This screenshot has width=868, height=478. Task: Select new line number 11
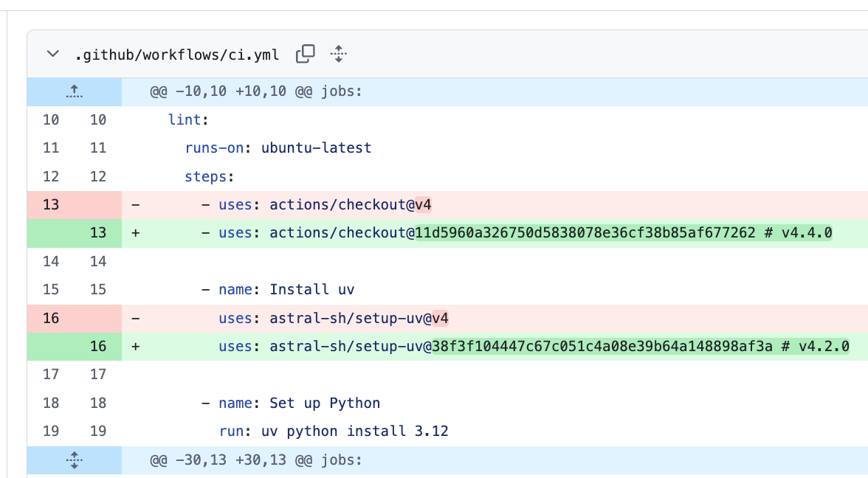(98, 148)
